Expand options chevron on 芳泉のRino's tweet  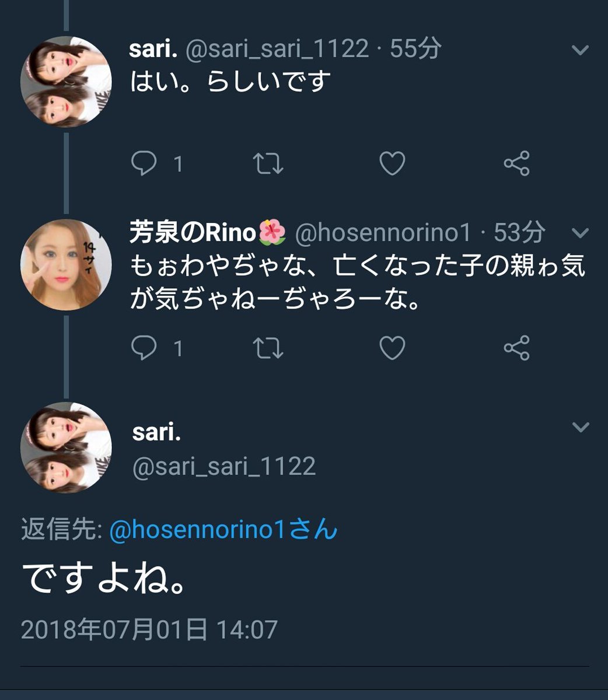point(581,234)
